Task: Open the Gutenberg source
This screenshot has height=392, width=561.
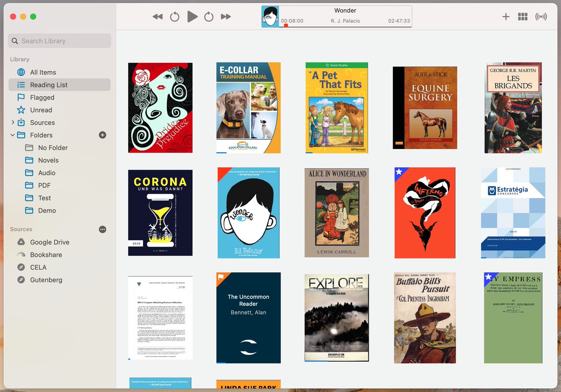Action: click(59, 280)
